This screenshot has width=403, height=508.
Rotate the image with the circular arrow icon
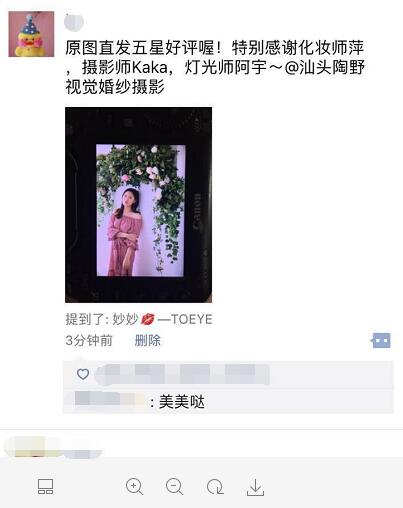pyautogui.click(x=215, y=487)
